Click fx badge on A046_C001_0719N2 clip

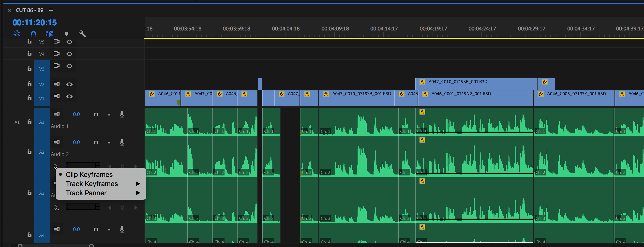425,94
